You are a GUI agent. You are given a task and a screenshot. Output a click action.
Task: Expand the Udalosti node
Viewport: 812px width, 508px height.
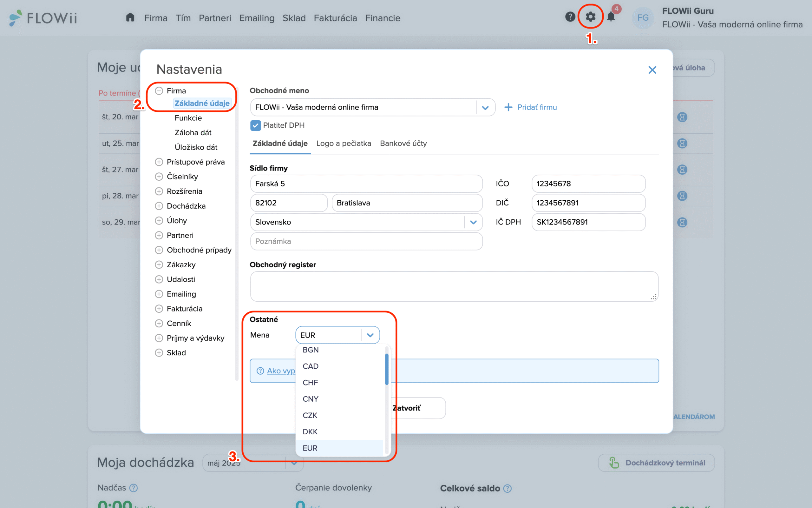point(159,279)
